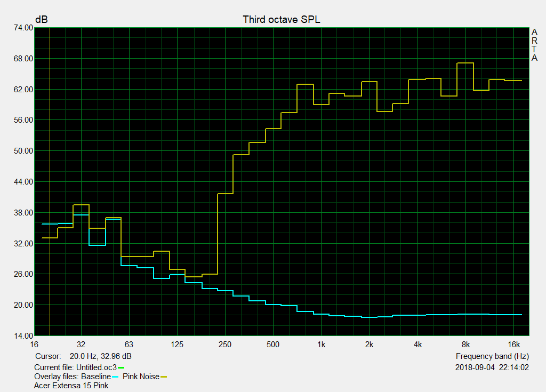546x392 pixels.
Task: Click the 'Third octave SPL' chart title
Action: pos(282,19)
